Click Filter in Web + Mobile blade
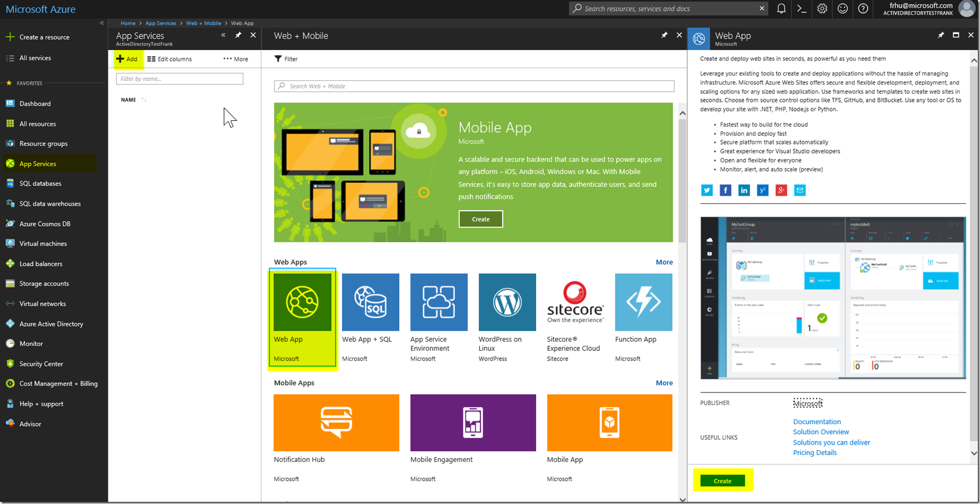The height and width of the screenshot is (504, 980). click(x=286, y=59)
